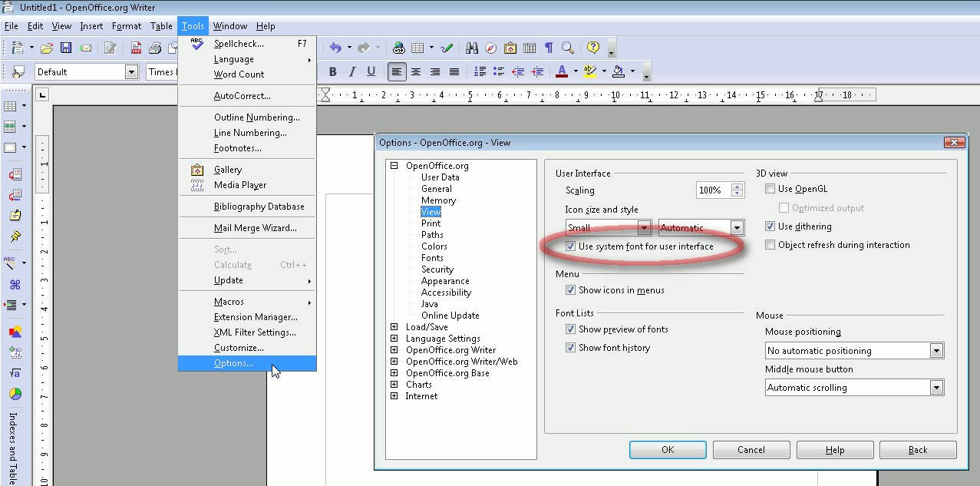Toggle Nonprinting Characters pilcrow icon
Screen dimensions: 980x486
click(x=549, y=48)
